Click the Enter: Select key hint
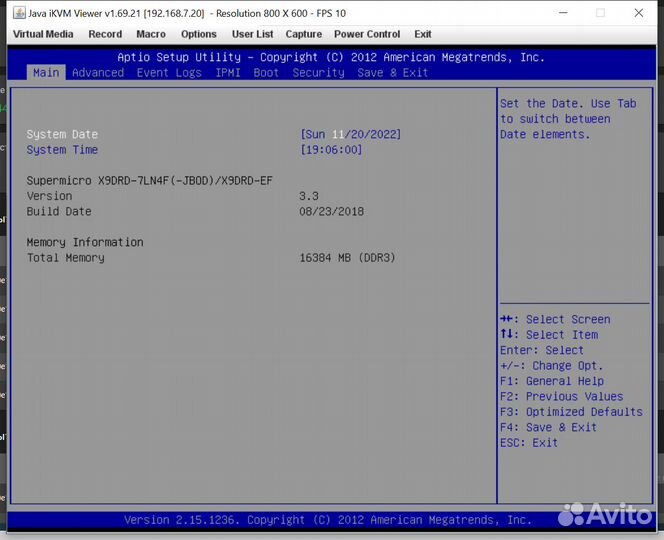The image size is (664, 540). (x=542, y=350)
